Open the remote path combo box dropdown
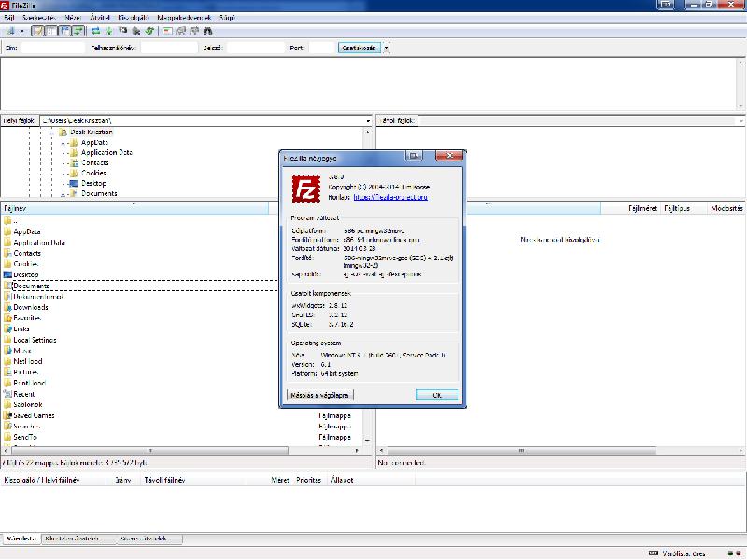Viewport: 747px width, 560px height. tap(741, 121)
